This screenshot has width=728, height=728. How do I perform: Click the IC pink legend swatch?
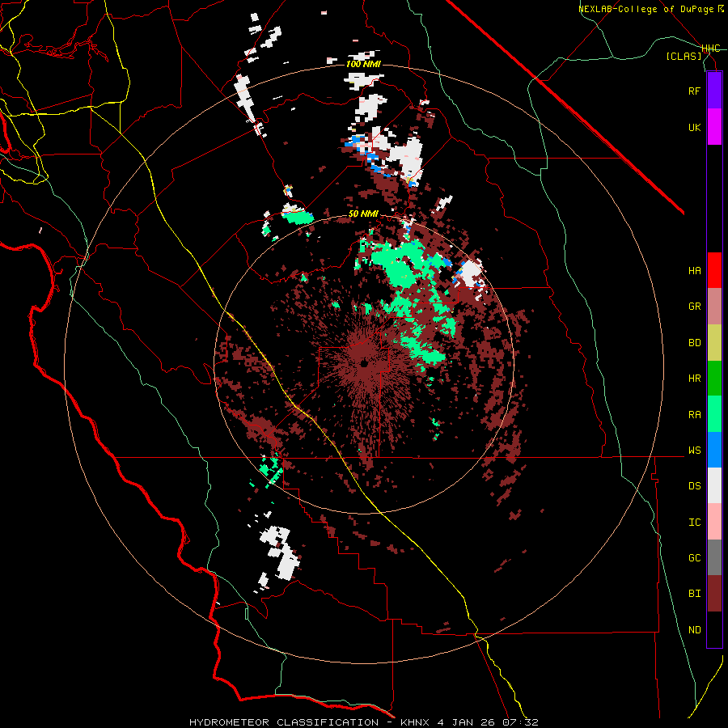coord(714,522)
